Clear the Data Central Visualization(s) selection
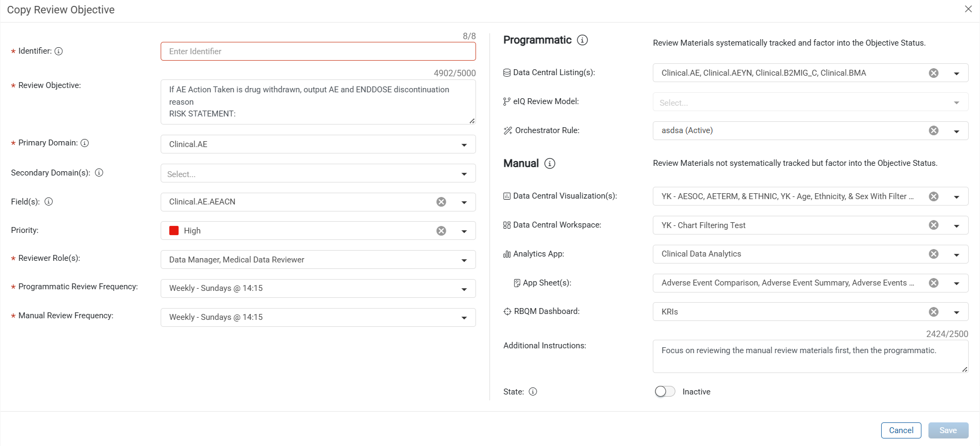This screenshot has height=446, width=980. [x=934, y=196]
